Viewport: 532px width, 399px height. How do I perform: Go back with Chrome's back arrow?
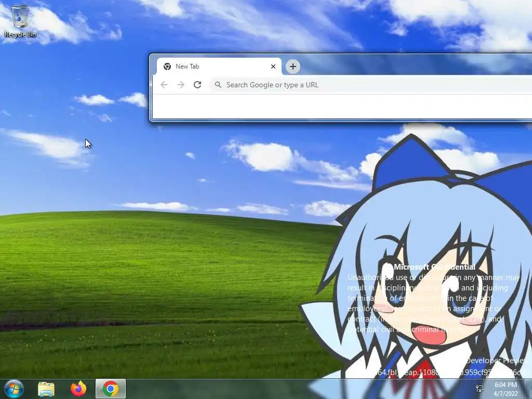coord(164,85)
